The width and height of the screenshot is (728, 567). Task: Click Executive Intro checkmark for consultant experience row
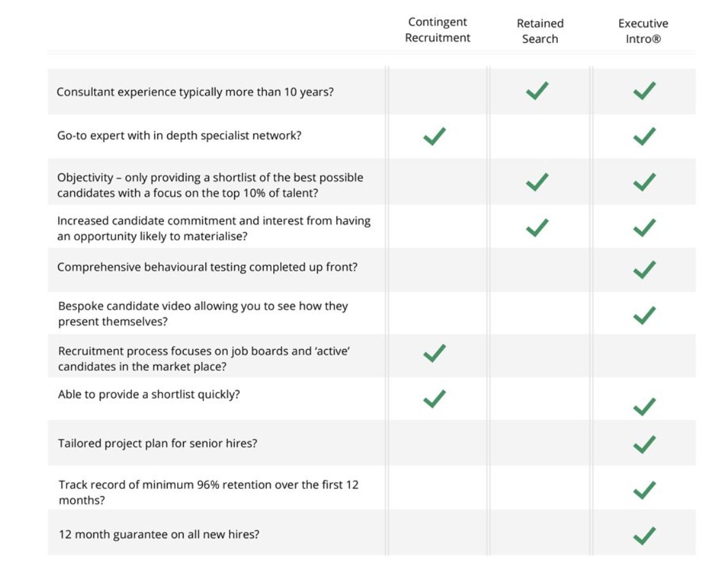(644, 91)
